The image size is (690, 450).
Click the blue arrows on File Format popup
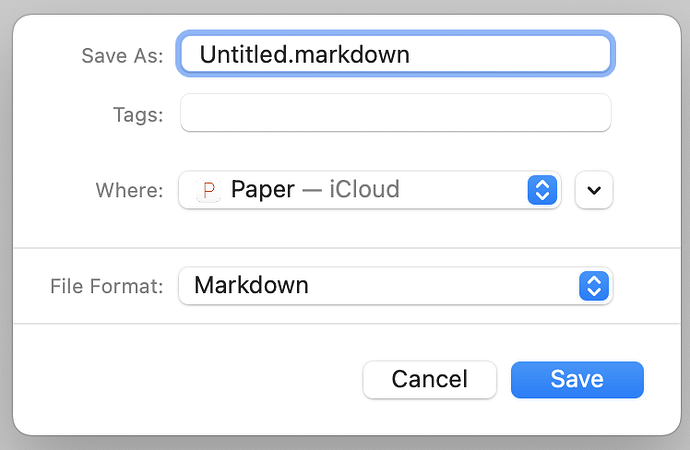(x=593, y=286)
